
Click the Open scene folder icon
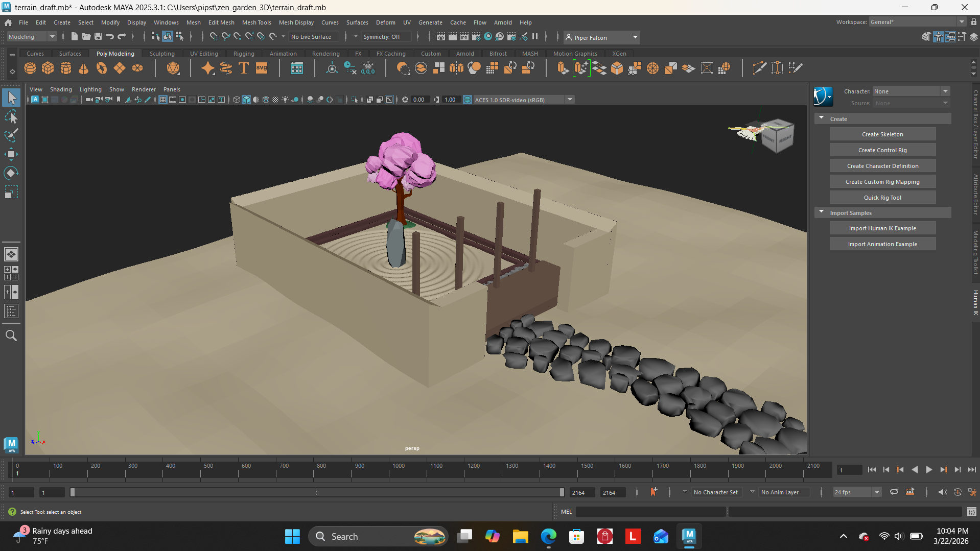(x=86, y=37)
